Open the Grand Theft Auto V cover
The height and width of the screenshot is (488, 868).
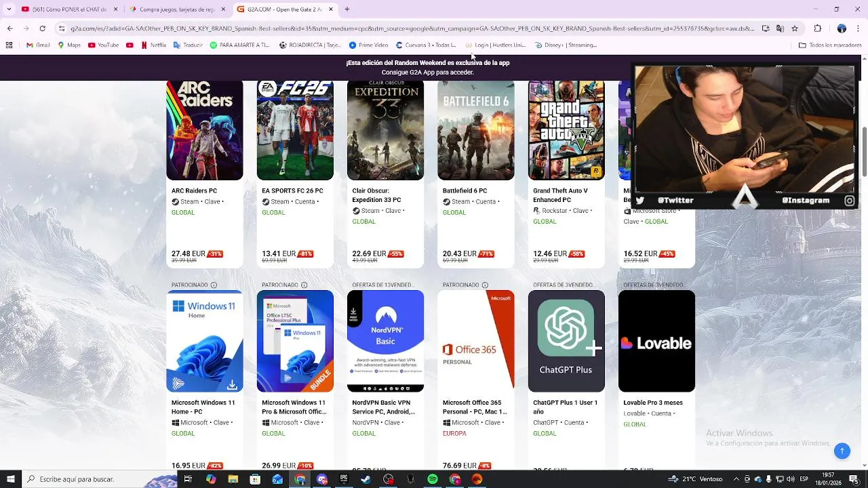pyautogui.click(x=566, y=130)
